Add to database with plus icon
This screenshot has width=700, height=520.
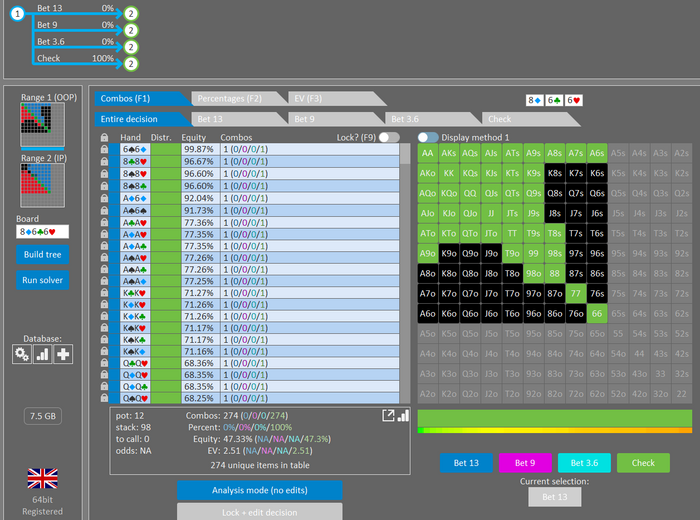pyautogui.click(x=63, y=354)
